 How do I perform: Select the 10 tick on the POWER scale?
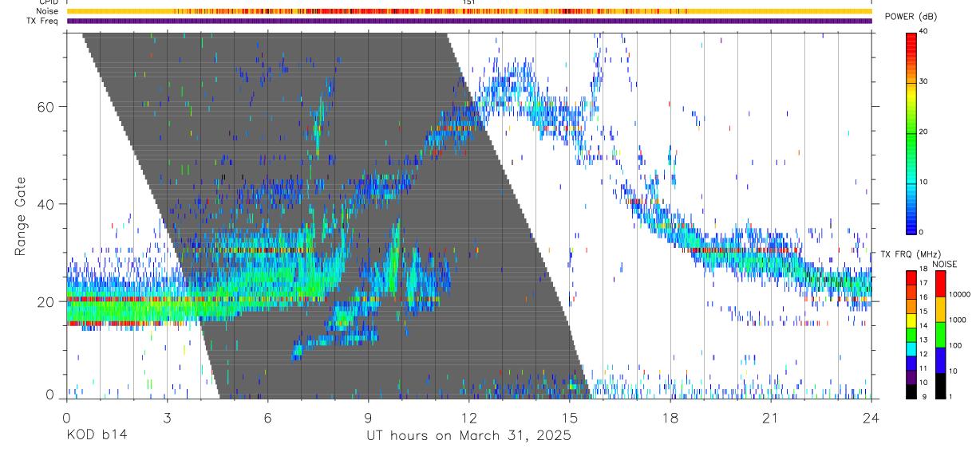point(924,182)
